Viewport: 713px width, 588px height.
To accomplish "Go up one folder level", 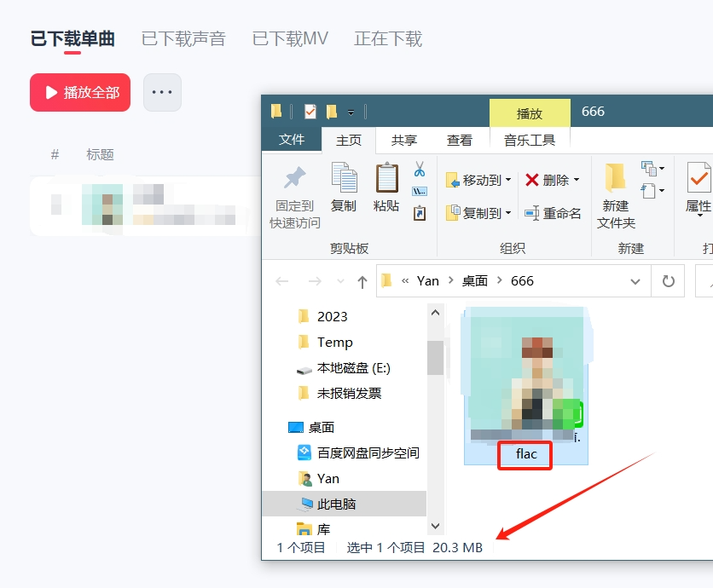I will (x=362, y=281).
